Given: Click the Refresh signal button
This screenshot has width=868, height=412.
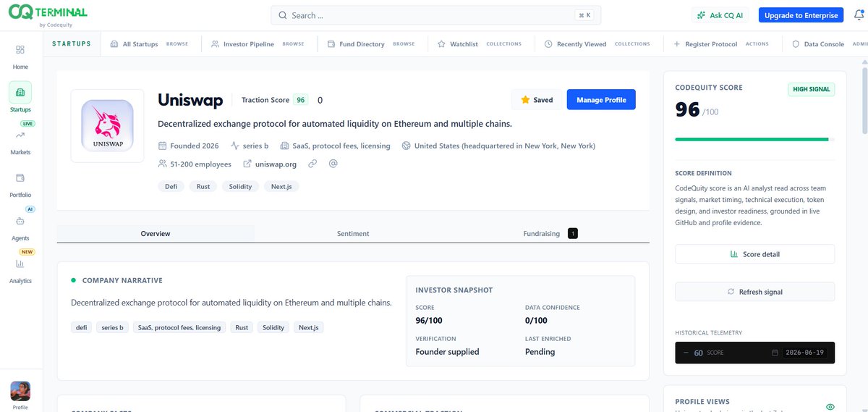Looking at the screenshot, I should point(754,292).
